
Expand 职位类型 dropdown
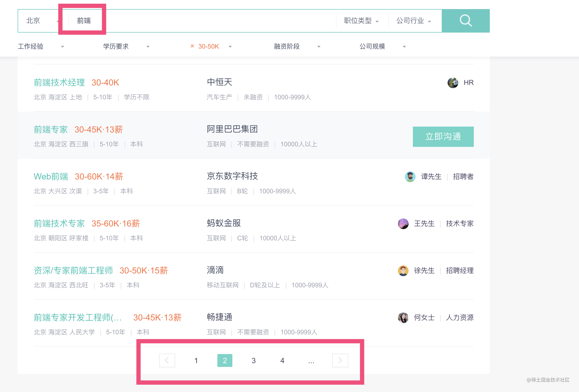[x=361, y=21]
